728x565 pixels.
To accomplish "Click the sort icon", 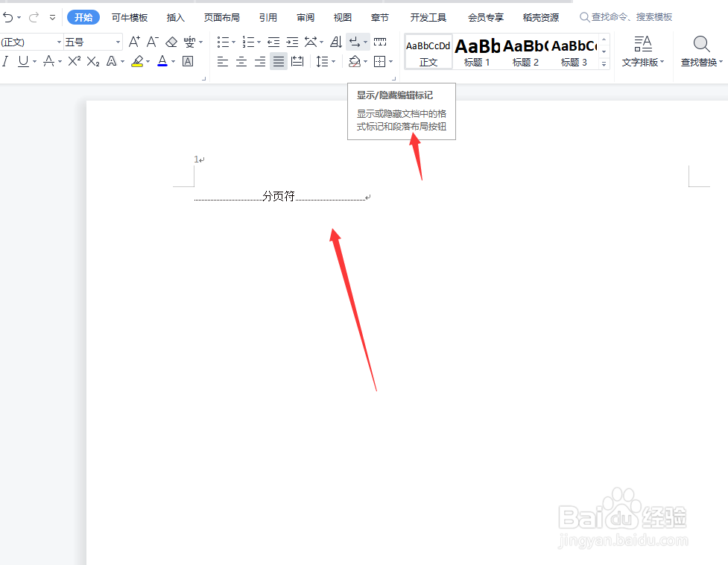I will (336, 42).
